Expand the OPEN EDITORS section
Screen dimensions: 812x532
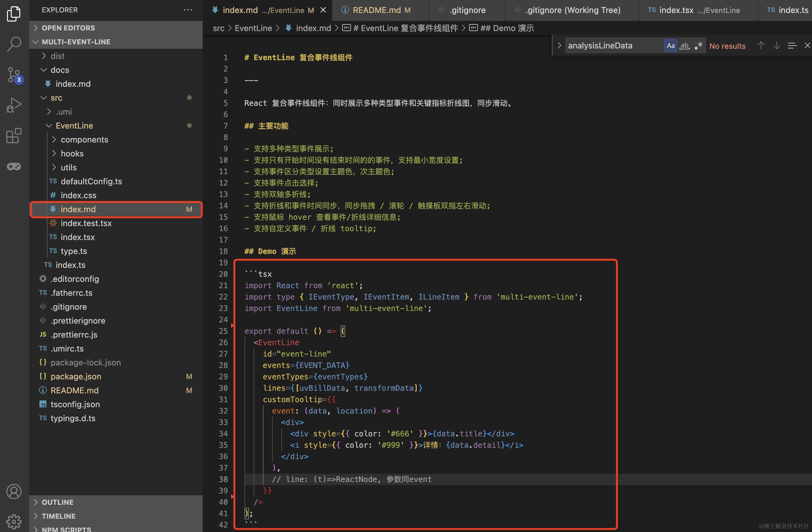pos(116,28)
